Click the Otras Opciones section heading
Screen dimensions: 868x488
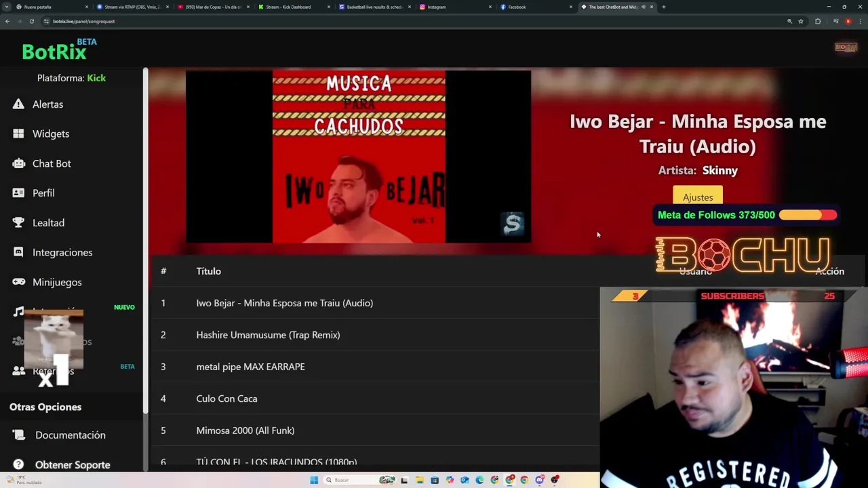point(45,407)
